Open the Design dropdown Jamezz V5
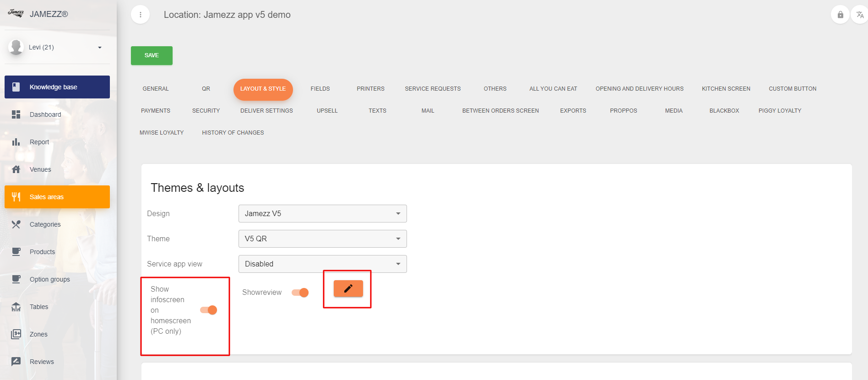Viewport: 868px width, 380px height. [323, 213]
